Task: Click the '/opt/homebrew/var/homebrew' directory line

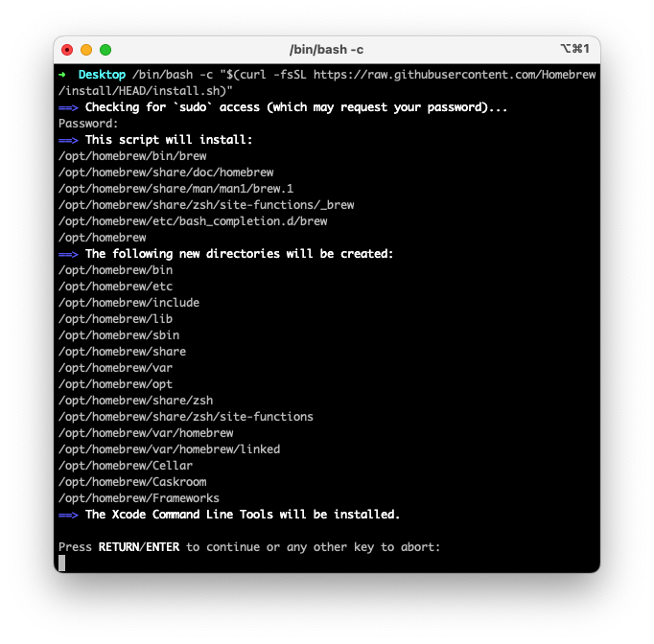Action: pos(146,432)
